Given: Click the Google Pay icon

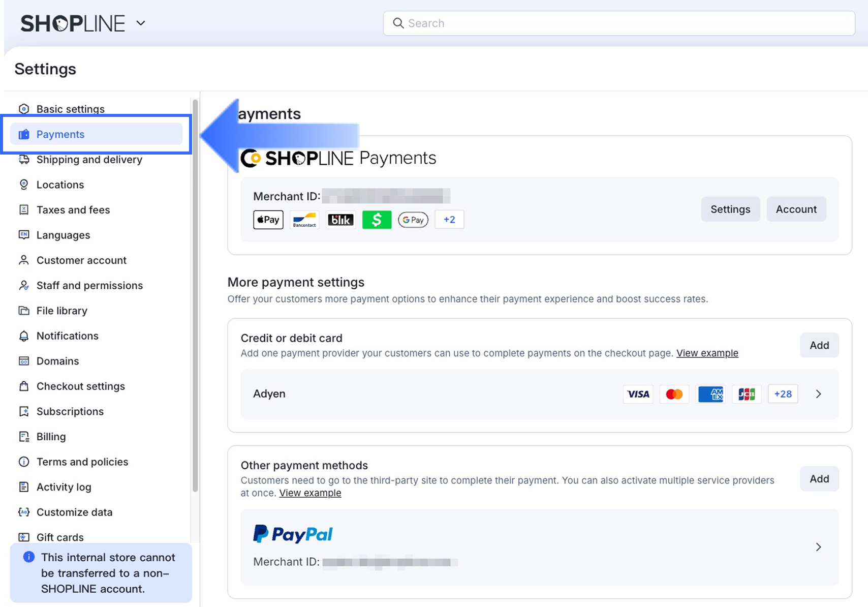Looking at the screenshot, I should point(413,220).
